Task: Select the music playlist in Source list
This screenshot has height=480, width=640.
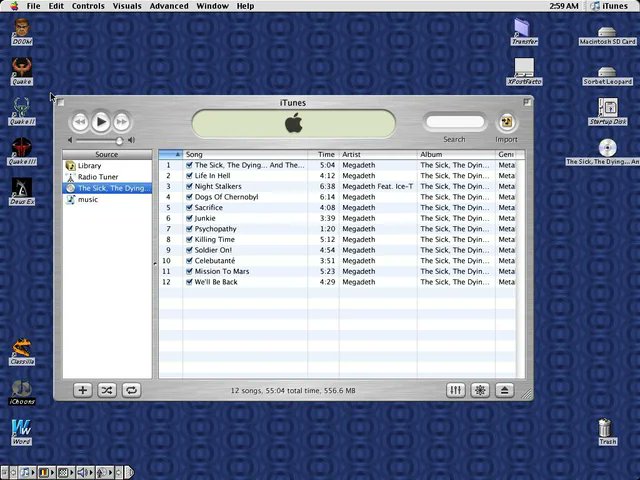Action: 107,199
